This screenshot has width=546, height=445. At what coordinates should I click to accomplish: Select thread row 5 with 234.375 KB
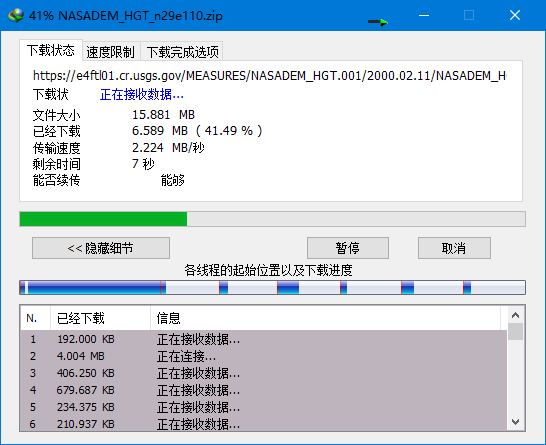(x=264, y=407)
